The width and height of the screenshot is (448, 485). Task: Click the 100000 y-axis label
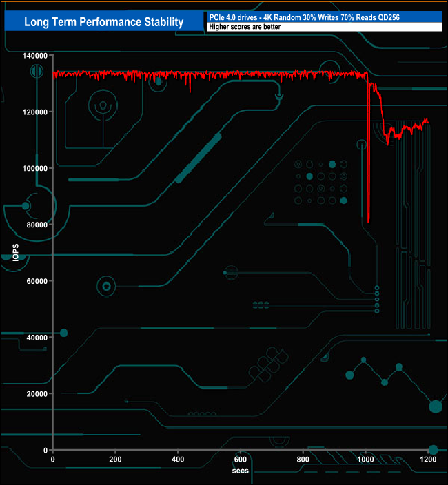click(35, 168)
